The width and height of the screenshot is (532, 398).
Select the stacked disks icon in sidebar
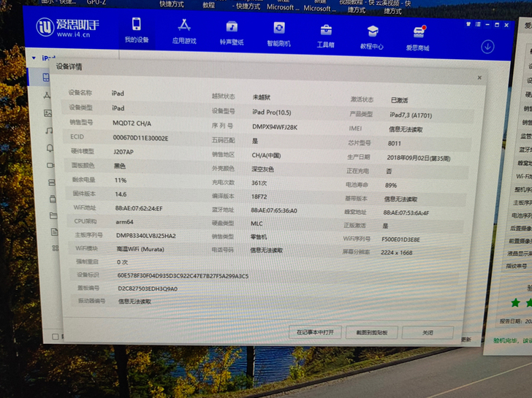click(52, 183)
